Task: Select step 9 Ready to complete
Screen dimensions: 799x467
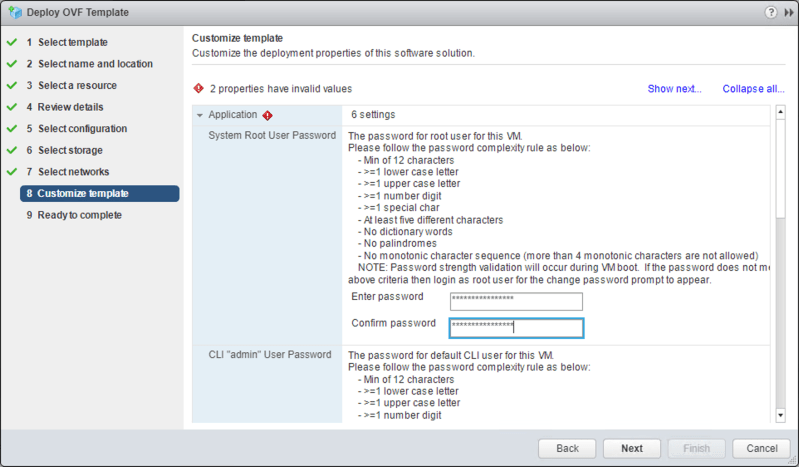Action: [x=79, y=215]
